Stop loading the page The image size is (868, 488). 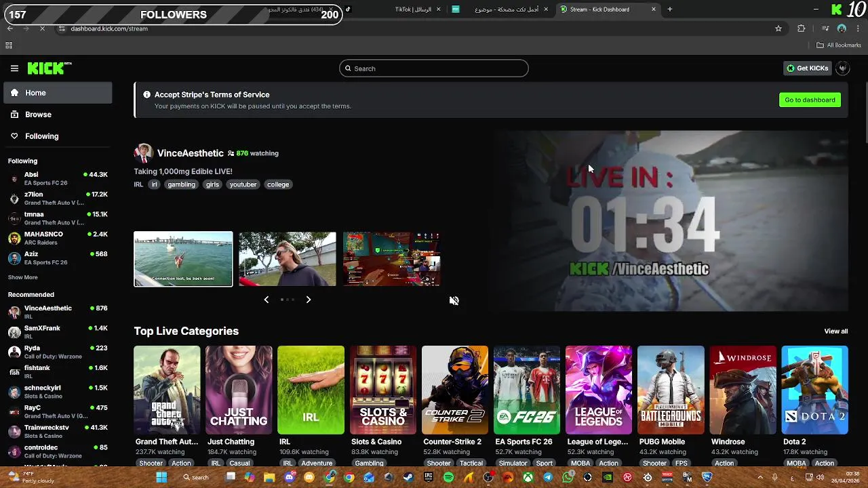click(x=42, y=28)
